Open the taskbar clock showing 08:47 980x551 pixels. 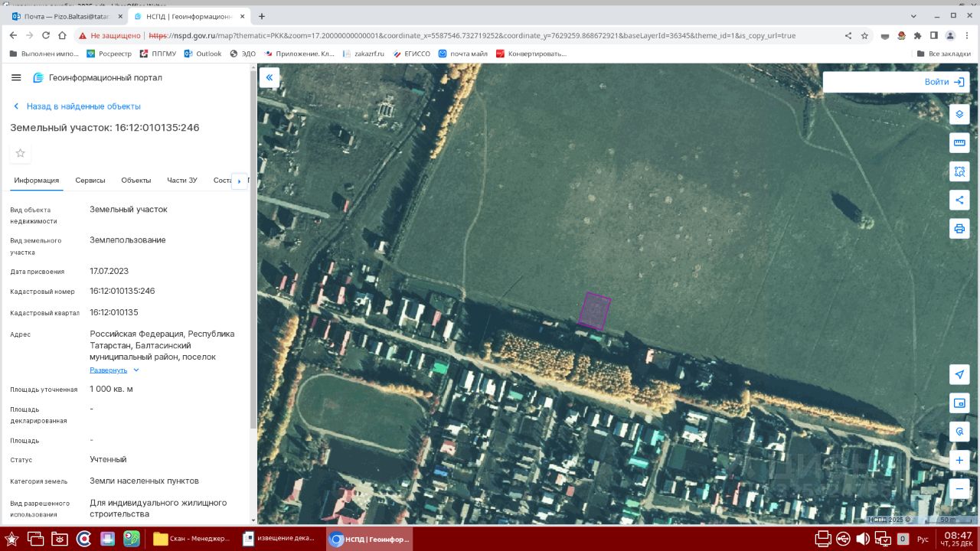pos(958,539)
